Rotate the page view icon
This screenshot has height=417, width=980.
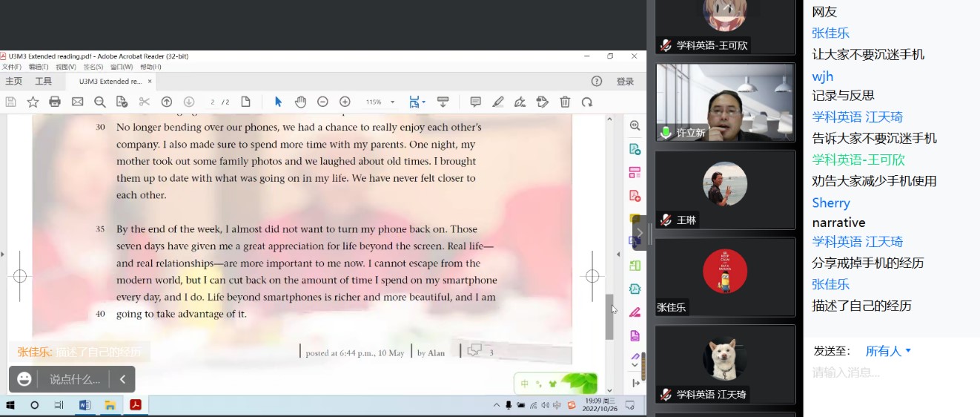click(x=587, y=102)
